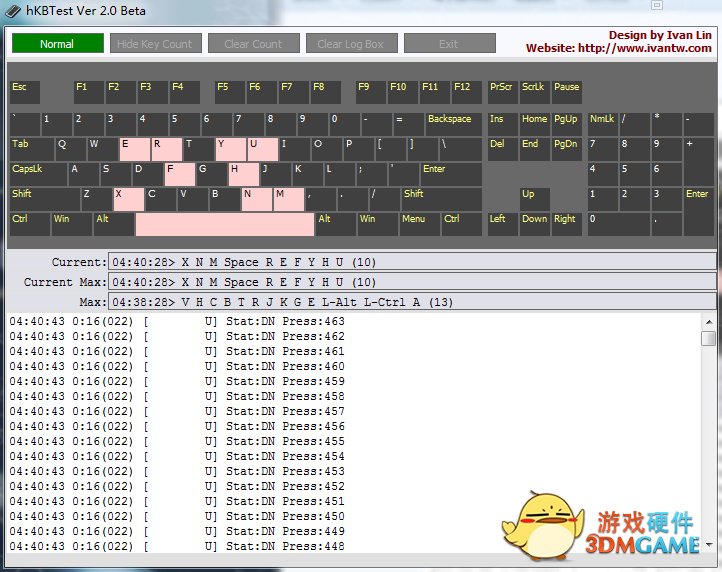Click the numpad 5 key tile

click(x=635, y=174)
